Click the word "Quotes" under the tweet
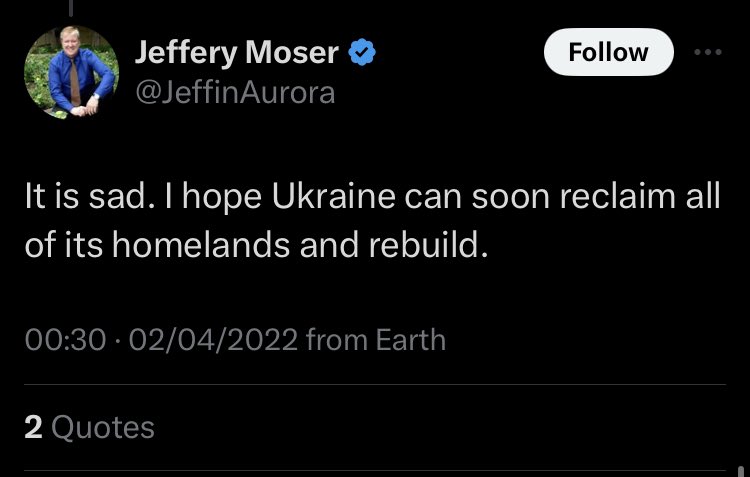Viewport: 750px width, 477px height. (103, 428)
